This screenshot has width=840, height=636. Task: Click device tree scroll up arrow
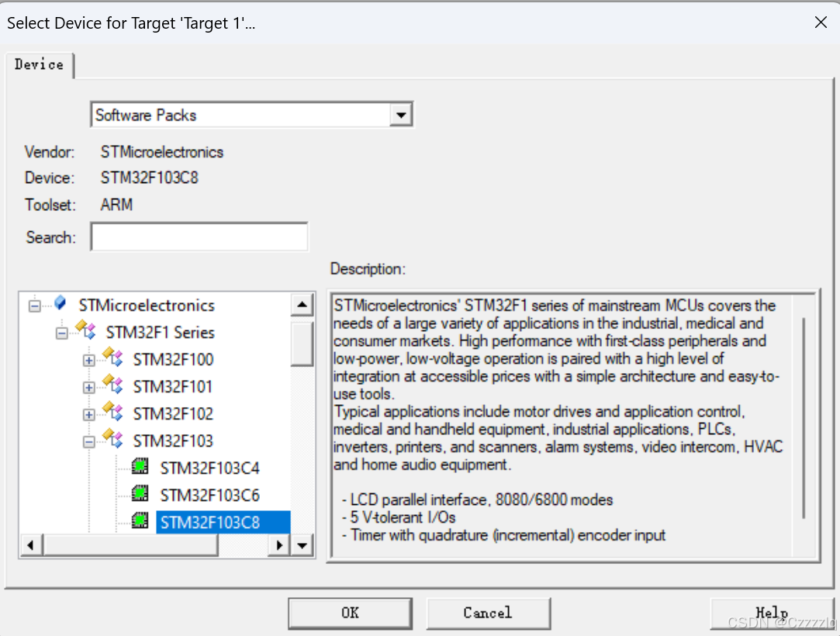(302, 305)
